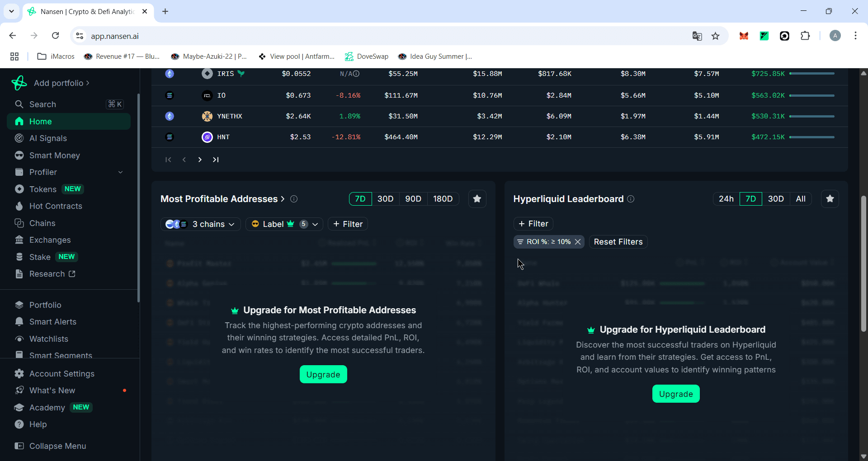Expand Add portfolio chevron
This screenshot has height=461, width=868.
point(88,83)
